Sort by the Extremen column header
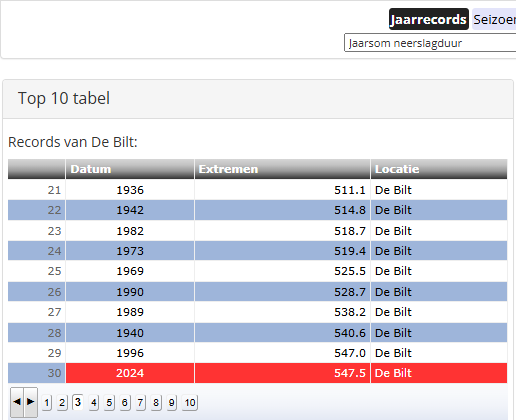This screenshot has height=420, width=516. coord(282,169)
